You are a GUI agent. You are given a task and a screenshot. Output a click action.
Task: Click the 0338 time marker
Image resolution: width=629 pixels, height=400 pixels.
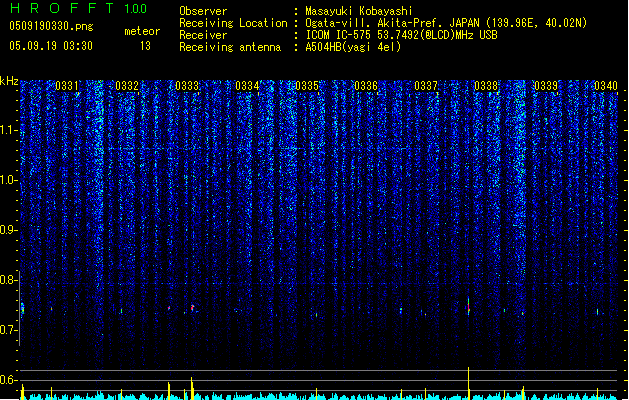[486, 86]
